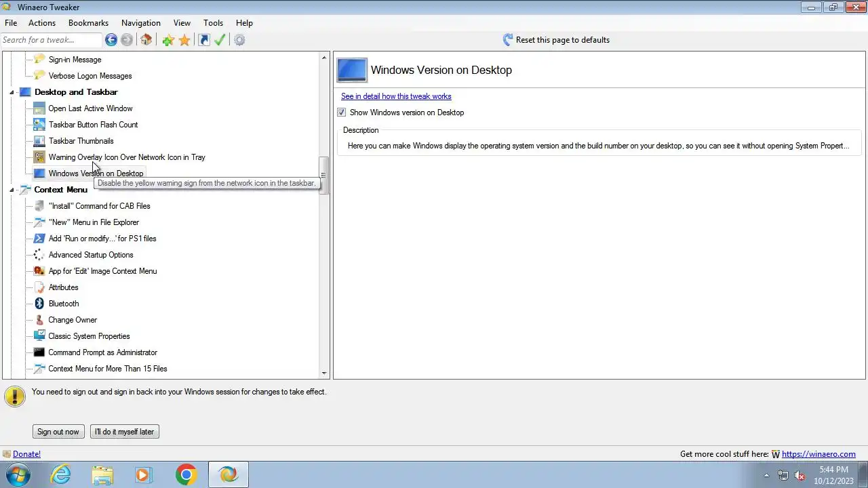Click the tree scrollbar up arrow
This screenshot has height=488, width=868.
(324, 58)
